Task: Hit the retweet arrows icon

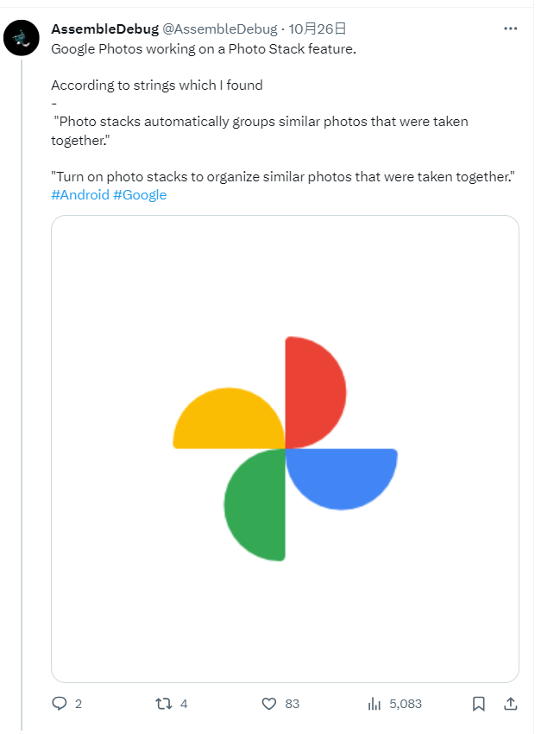Action: 162,704
